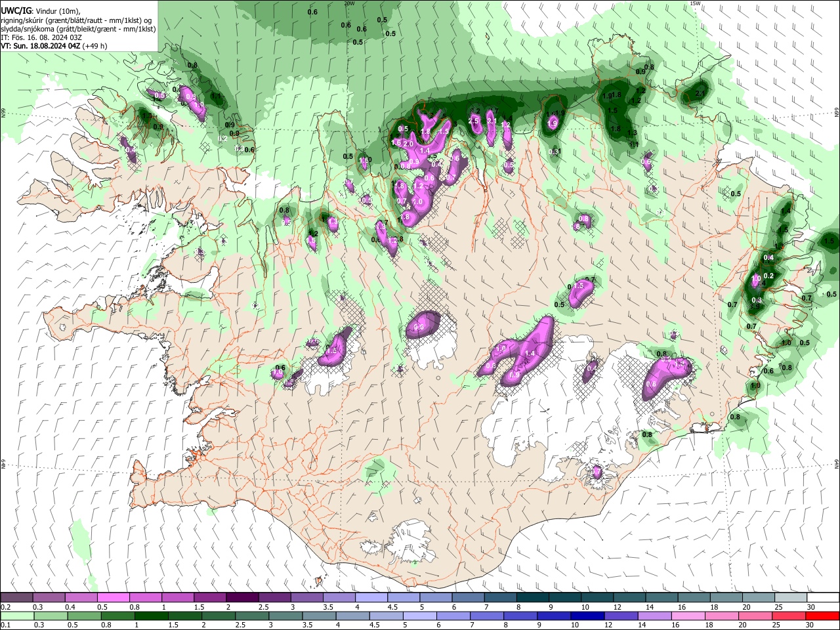Screen dimensions: 840x630
Task: Click the bright red swatch after 30 in bottom row
Action: (822, 616)
